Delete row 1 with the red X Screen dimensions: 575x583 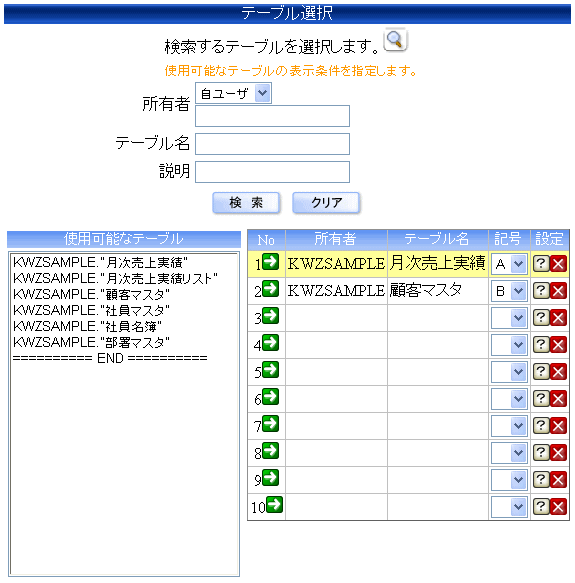[558, 264]
